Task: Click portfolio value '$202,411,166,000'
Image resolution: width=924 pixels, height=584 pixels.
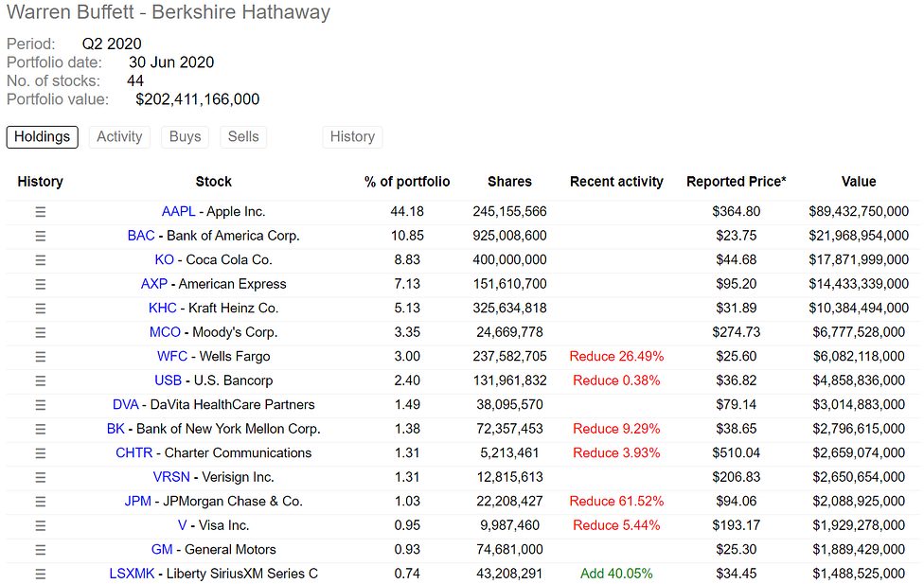Action: [198, 99]
